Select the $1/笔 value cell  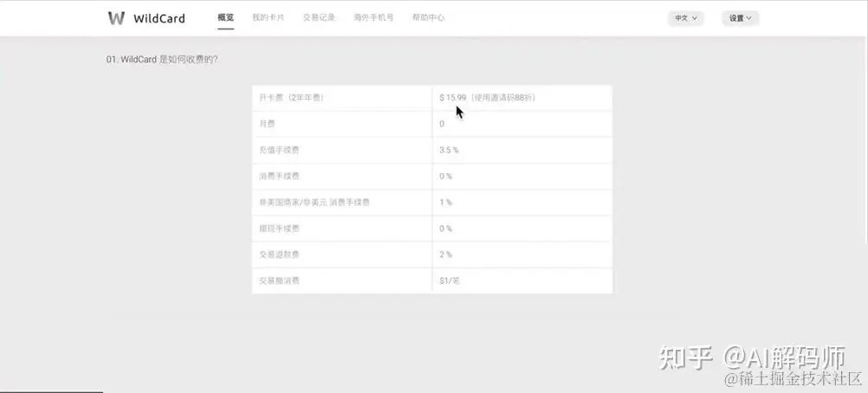(522, 280)
